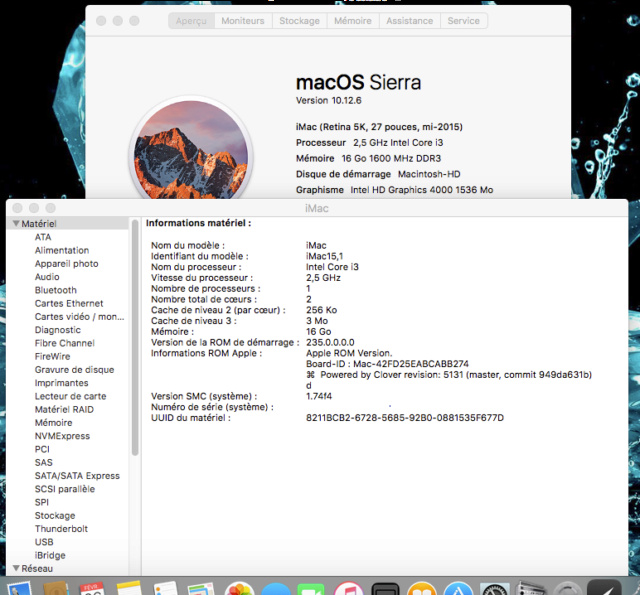Launch FaceTime from the Dock
Screen dimensions: 640x595
coord(311,589)
